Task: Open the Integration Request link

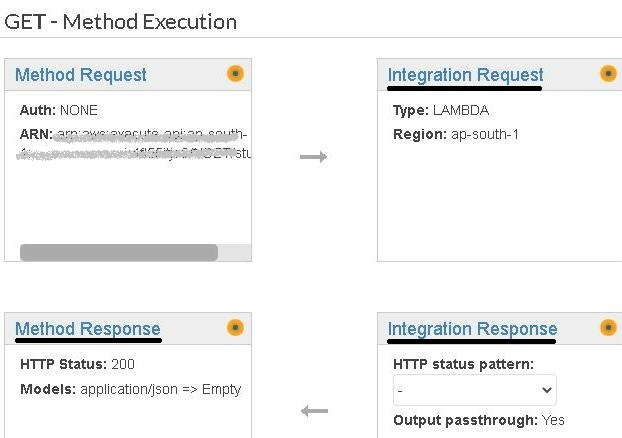Action: [x=465, y=75]
